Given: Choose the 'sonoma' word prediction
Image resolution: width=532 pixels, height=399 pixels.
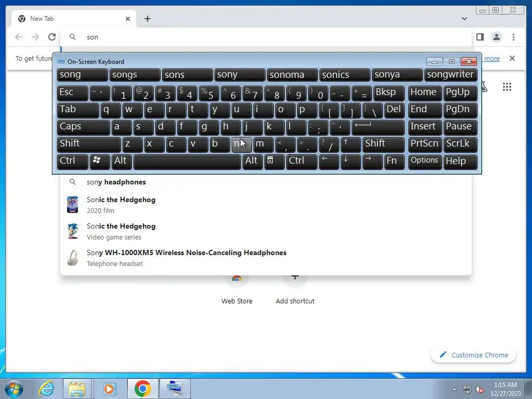Looking at the screenshot, I should pyautogui.click(x=292, y=75).
